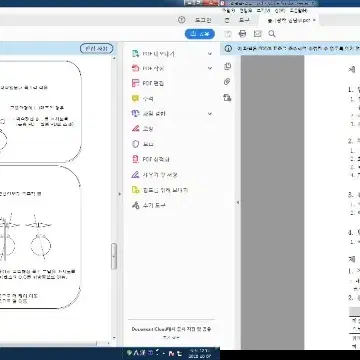Switch to the 도구 (Tools) tab
The width and height of the screenshot is (360, 360).
pos(244,20)
